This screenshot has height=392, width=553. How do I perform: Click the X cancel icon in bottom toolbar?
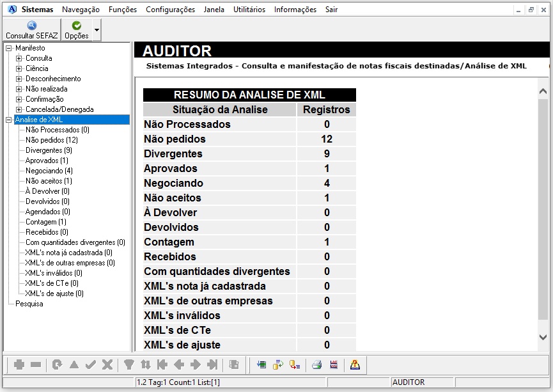pyautogui.click(x=107, y=365)
